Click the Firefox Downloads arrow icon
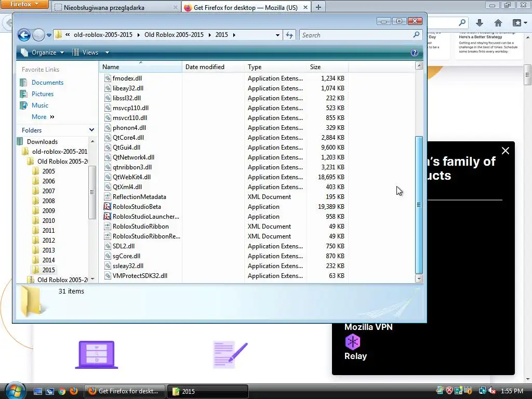This screenshot has width=532, height=399. click(480, 23)
